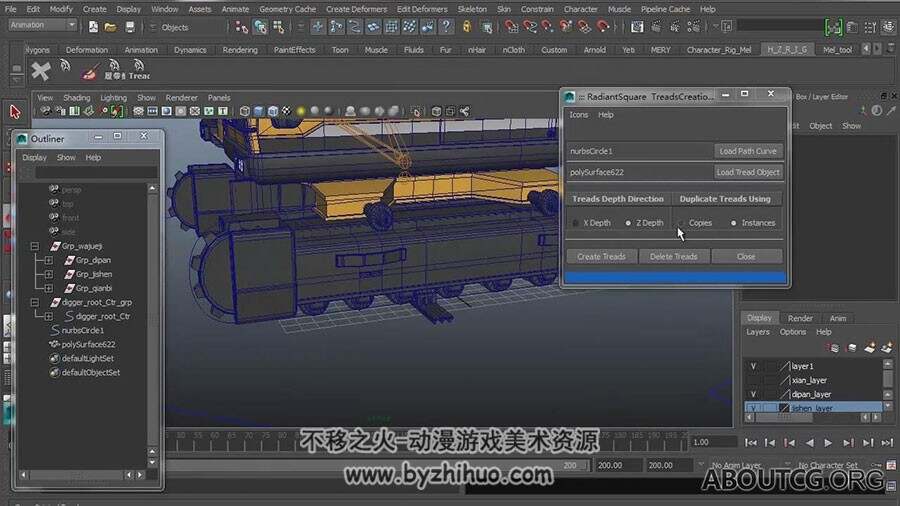
Task: Click Load Tread Object button
Action: tap(747, 172)
